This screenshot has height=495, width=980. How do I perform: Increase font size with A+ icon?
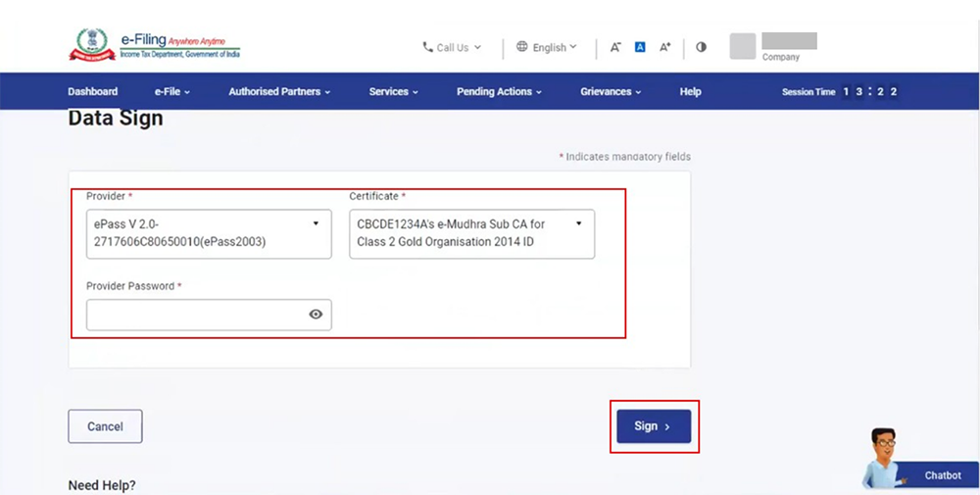coord(665,47)
